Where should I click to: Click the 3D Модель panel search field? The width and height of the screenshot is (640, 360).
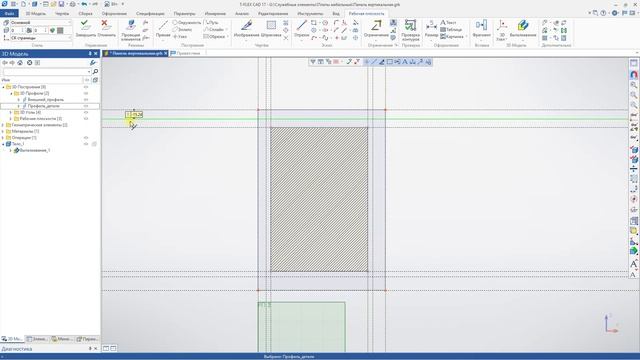point(46,71)
